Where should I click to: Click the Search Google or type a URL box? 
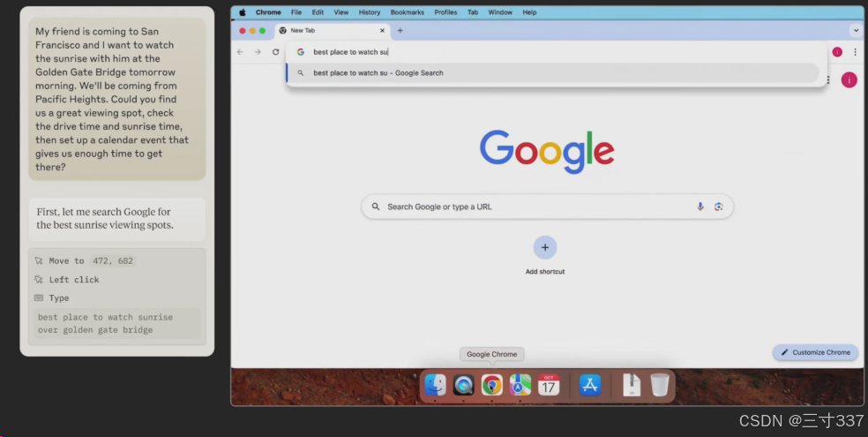click(x=548, y=207)
